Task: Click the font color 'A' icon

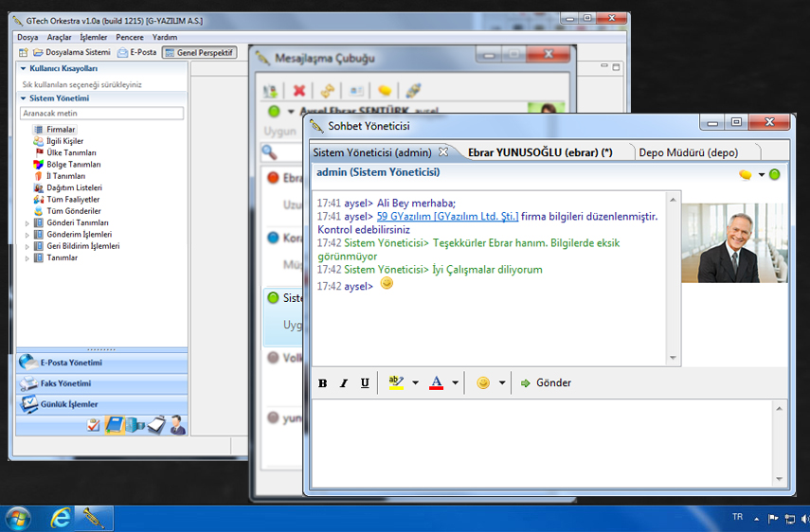Action: pyautogui.click(x=437, y=383)
